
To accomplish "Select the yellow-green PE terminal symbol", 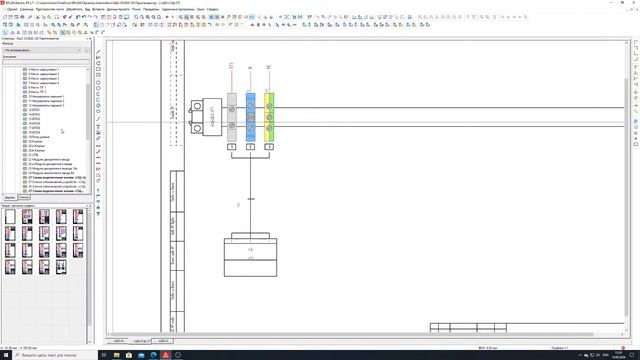I will (x=269, y=117).
